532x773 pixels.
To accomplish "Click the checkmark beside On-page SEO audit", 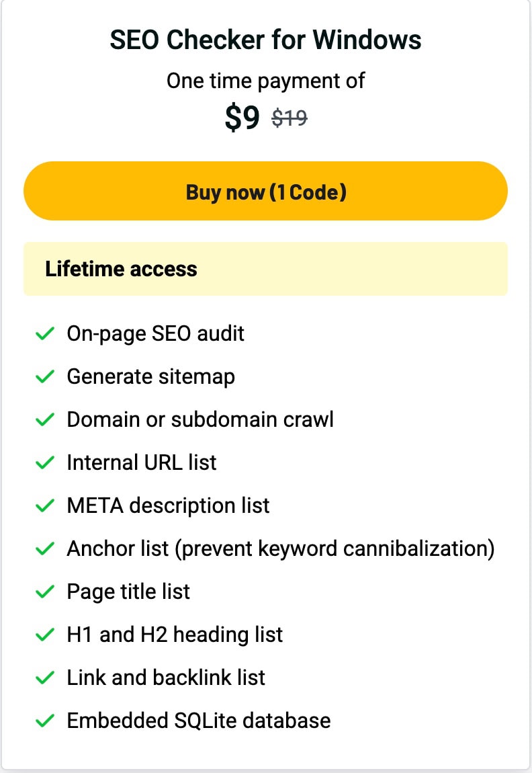I will 44,333.
